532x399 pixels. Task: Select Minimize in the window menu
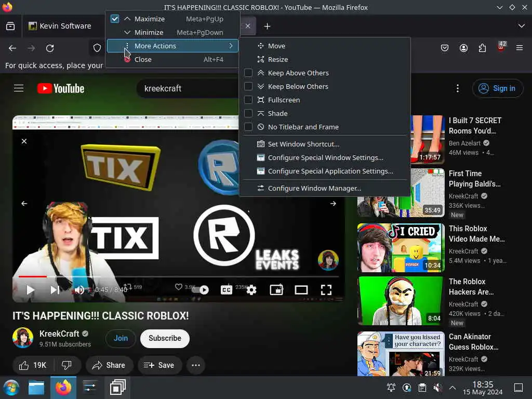(172, 32)
